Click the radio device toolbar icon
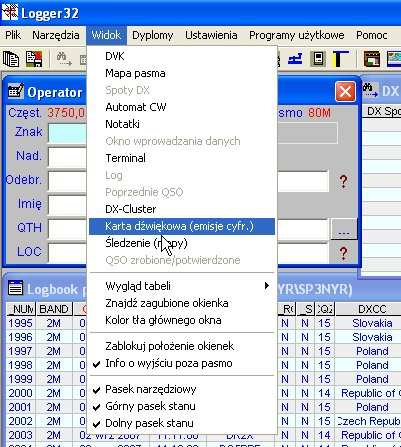 318,59
